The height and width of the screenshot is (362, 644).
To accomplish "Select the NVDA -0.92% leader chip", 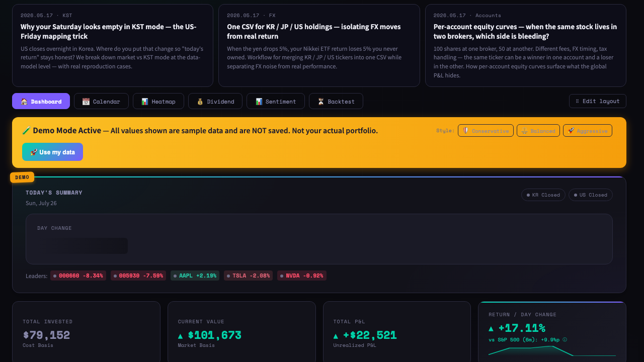I will click(x=301, y=276).
